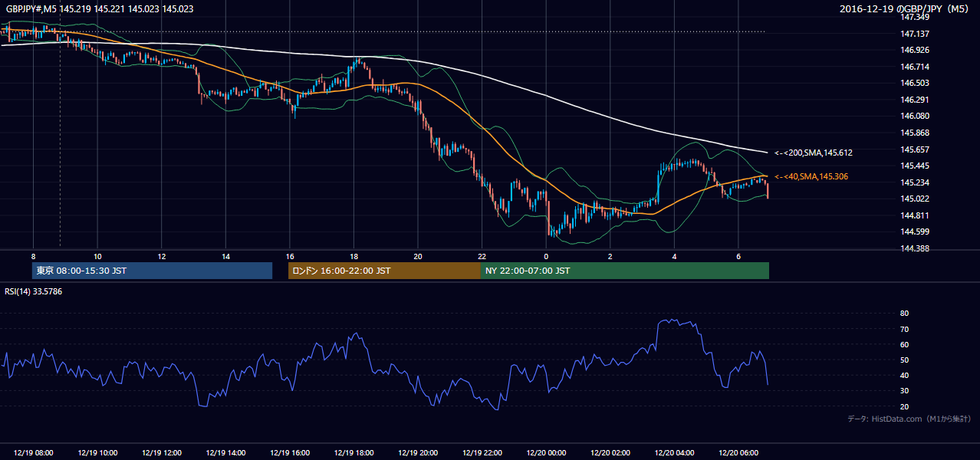Click price axis value 144.388

(x=915, y=248)
